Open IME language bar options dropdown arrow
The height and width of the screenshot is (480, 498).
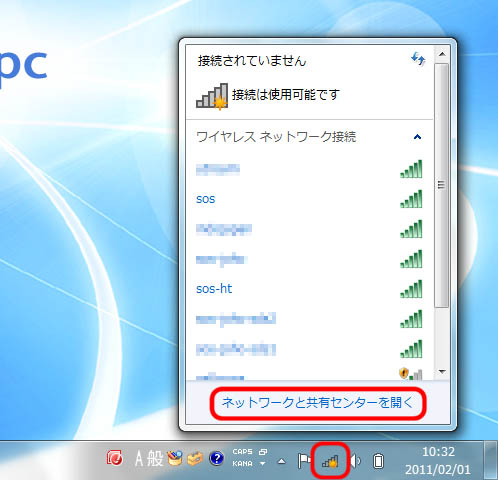(263, 464)
